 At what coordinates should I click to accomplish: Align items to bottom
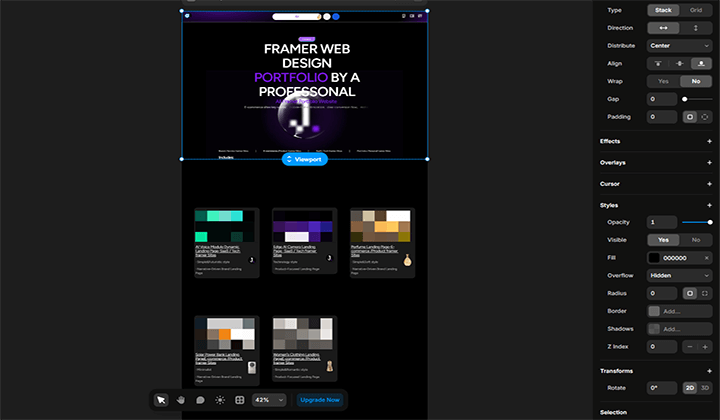pyautogui.click(x=701, y=63)
